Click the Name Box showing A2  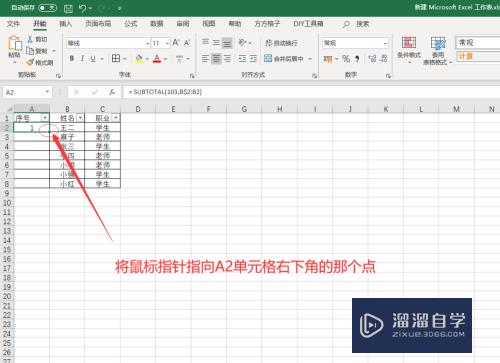27,92
